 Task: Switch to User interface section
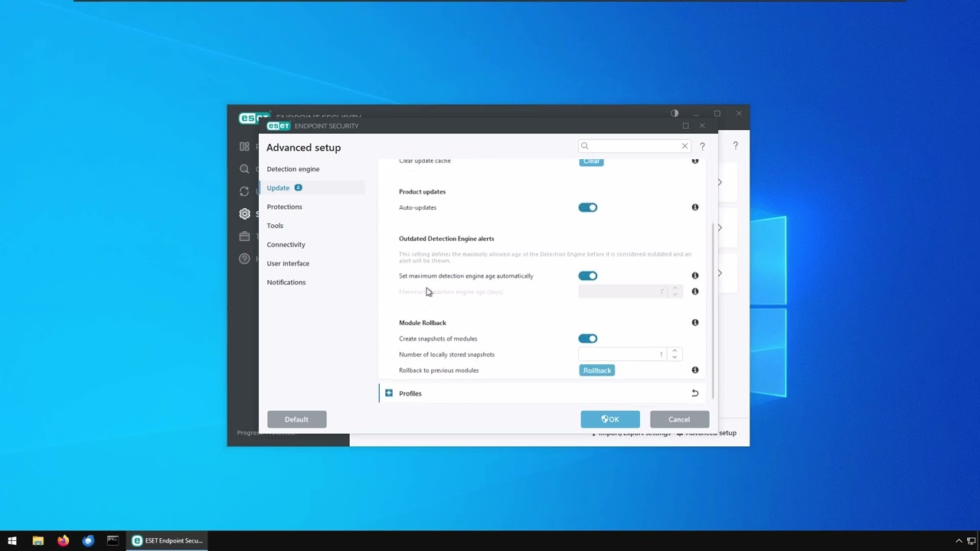(288, 263)
